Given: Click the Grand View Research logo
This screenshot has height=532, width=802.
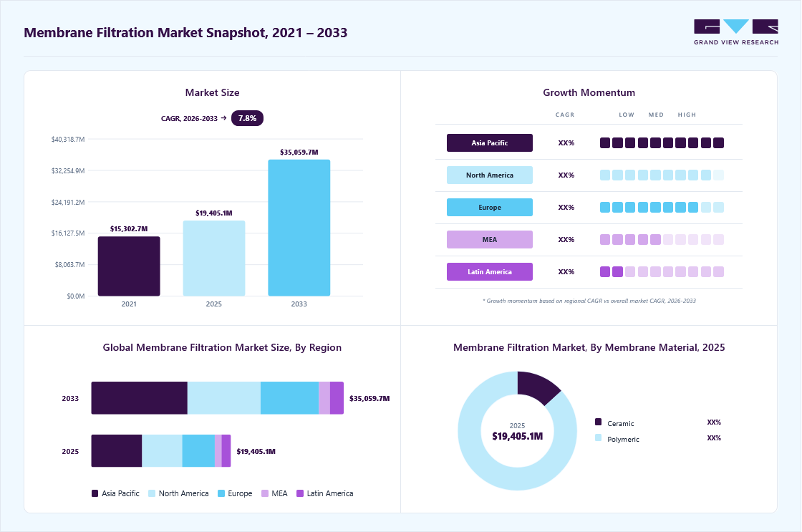Looking at the screenshot, I should coord(736,32).
